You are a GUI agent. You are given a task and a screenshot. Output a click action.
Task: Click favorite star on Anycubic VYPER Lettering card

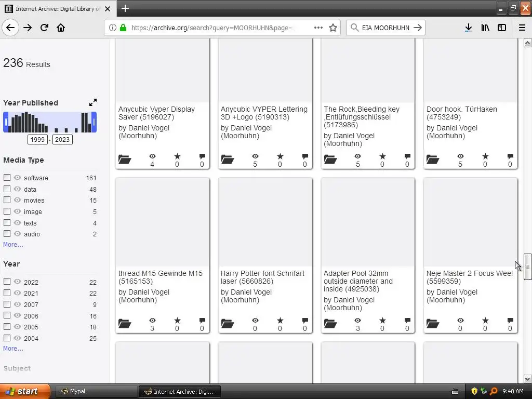279,156
